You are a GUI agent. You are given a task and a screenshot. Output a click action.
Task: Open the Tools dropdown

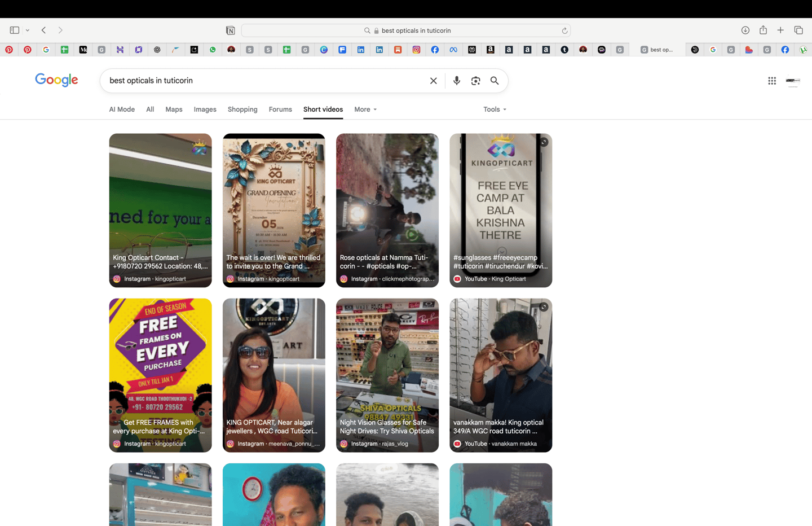coord(494,109)
